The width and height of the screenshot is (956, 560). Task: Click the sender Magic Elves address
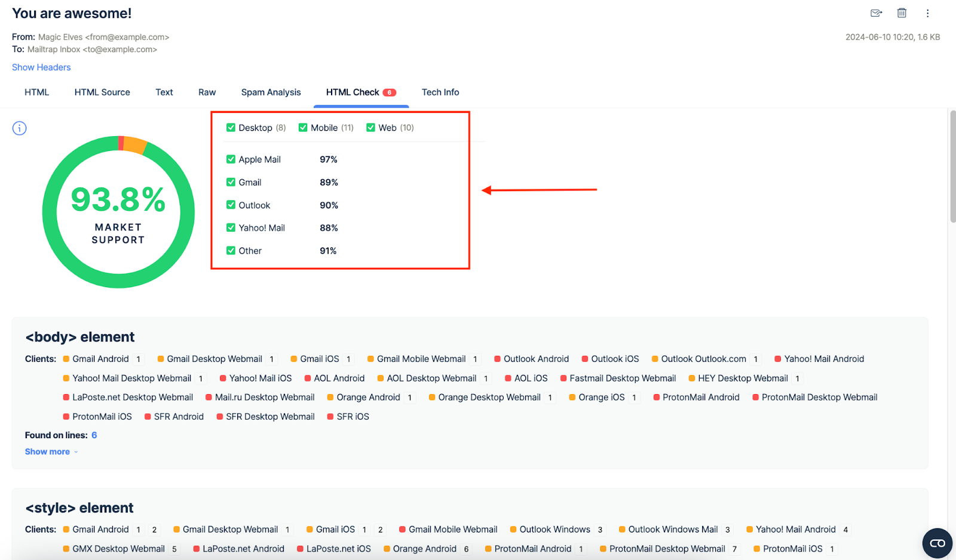click(x=103, y=37)
